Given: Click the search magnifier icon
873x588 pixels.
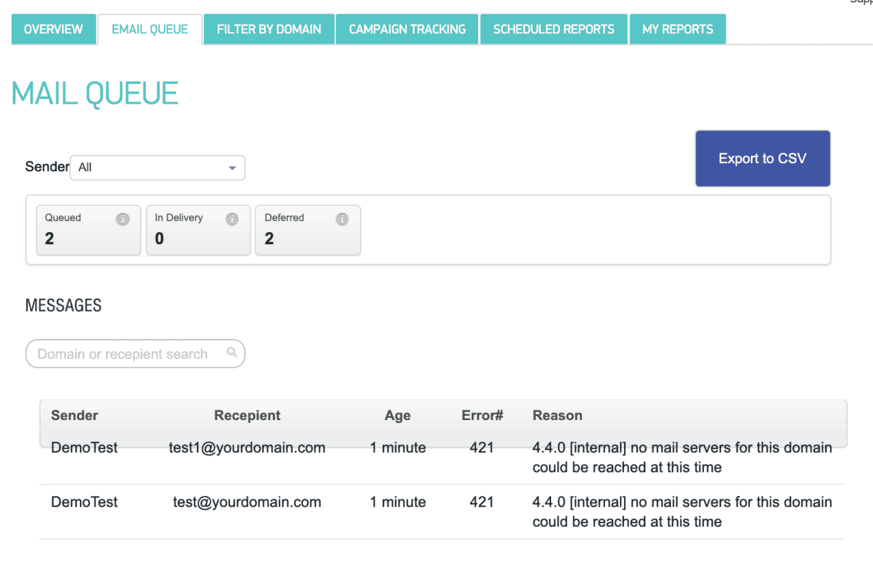Looking at the screenshot, I should [232, 353].
